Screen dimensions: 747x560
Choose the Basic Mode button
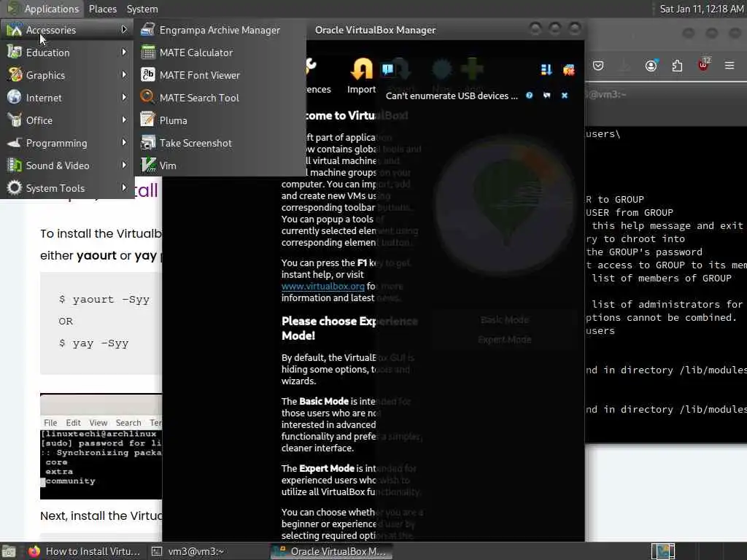click(505, 320)
